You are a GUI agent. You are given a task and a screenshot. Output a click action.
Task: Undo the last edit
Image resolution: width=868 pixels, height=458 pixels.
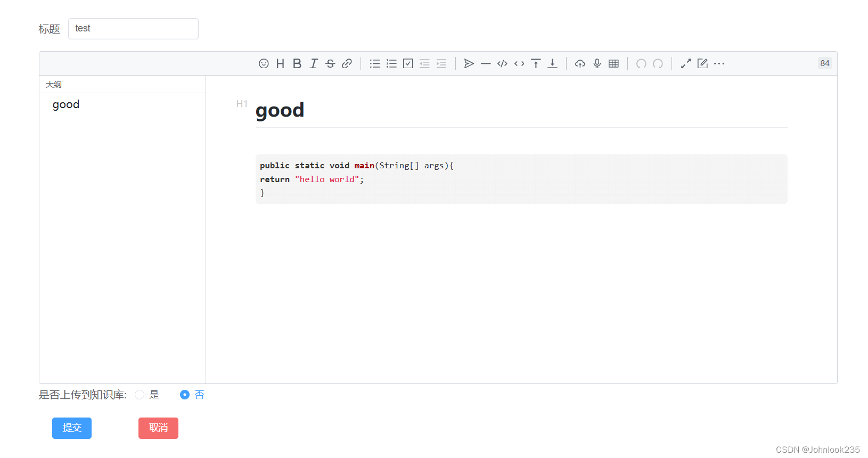(641, 63)
